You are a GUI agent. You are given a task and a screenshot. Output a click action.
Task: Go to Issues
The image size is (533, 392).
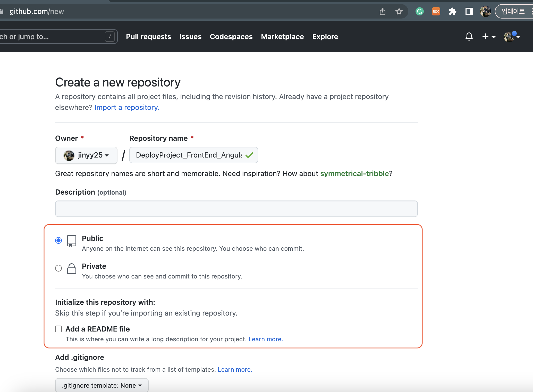190,37
